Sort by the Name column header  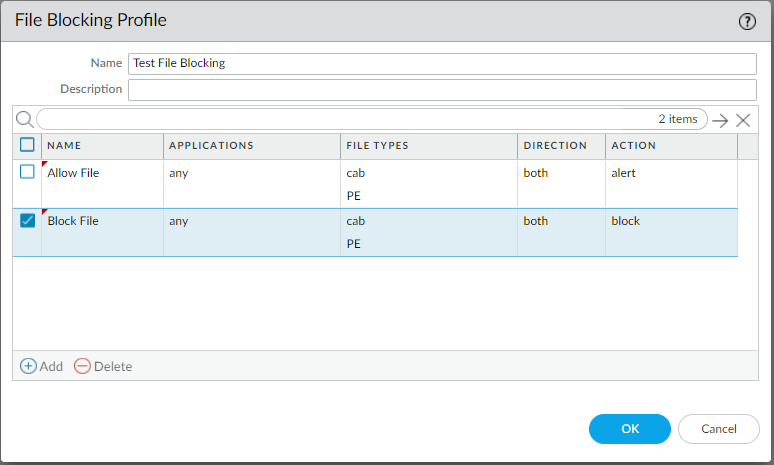click(100, 146)
